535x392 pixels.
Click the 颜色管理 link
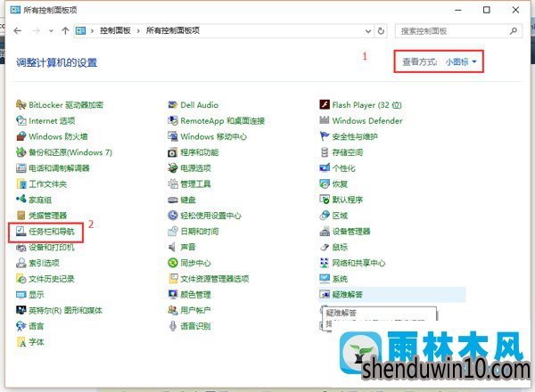point(195,295)
